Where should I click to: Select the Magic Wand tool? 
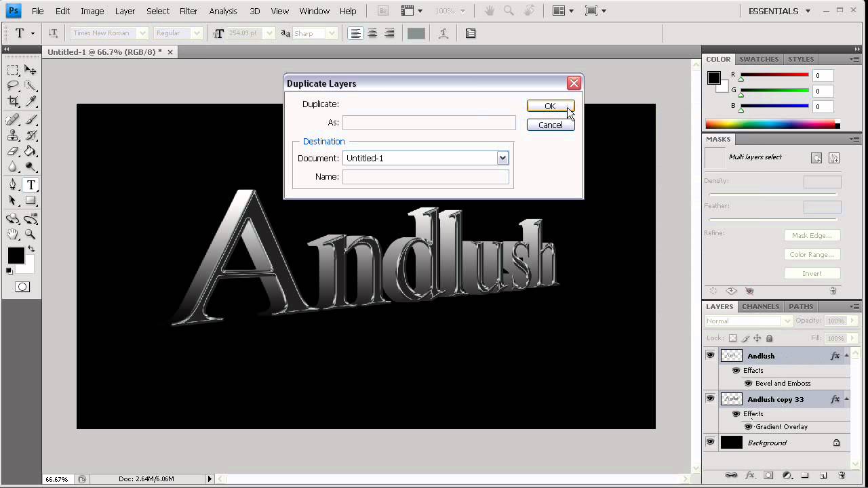click(31, 85)
